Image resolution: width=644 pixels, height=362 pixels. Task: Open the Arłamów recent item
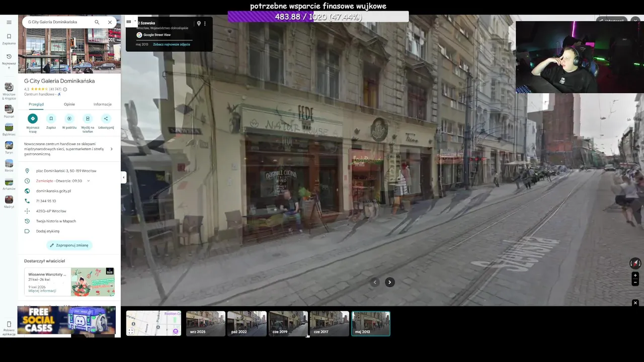click(9, 184)
